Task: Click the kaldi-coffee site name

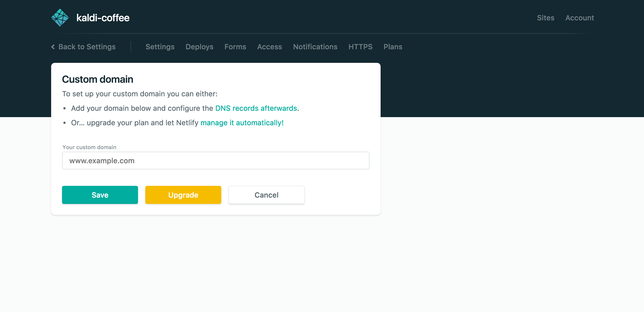Action: tap(103, 18)
